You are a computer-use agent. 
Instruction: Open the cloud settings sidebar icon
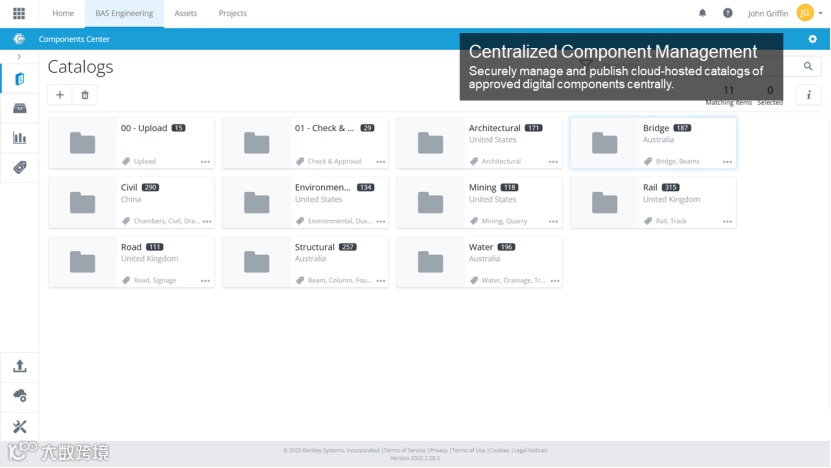pos(20,396)
